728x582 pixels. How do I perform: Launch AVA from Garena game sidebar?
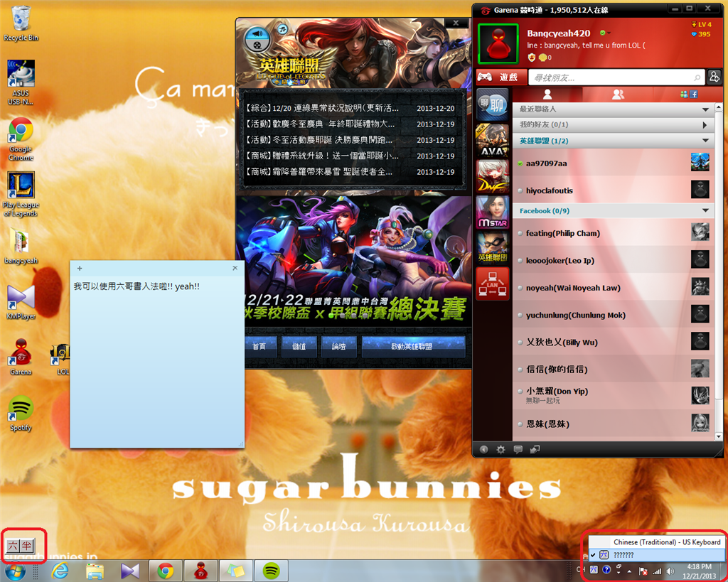point(492,141)
